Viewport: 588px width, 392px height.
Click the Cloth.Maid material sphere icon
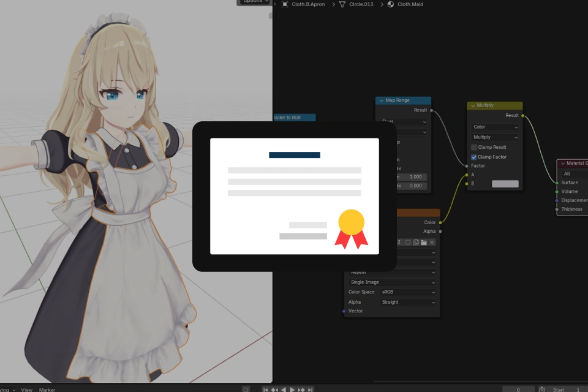click(x=390, y=4)
